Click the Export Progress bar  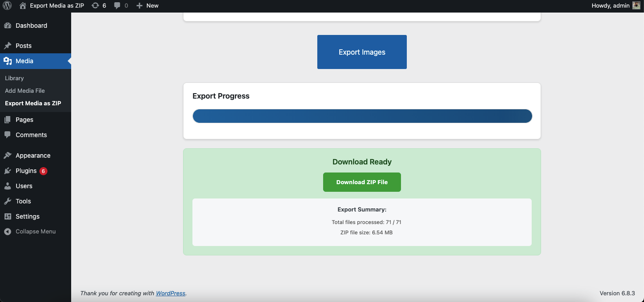point(362,116)
